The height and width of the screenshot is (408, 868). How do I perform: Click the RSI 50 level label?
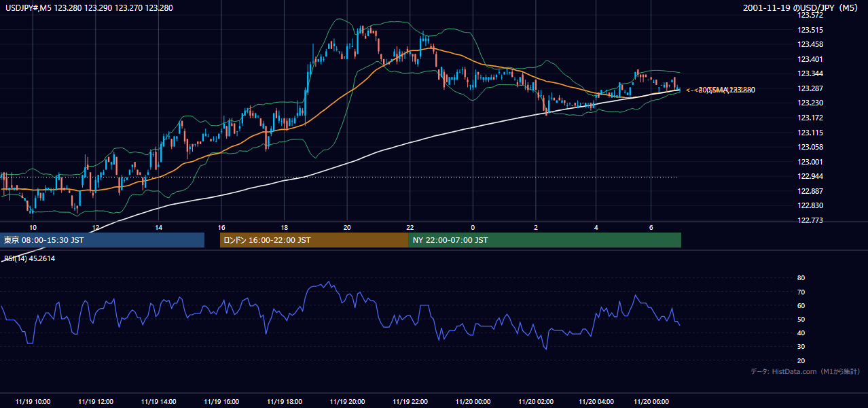(x=801, y=319)
